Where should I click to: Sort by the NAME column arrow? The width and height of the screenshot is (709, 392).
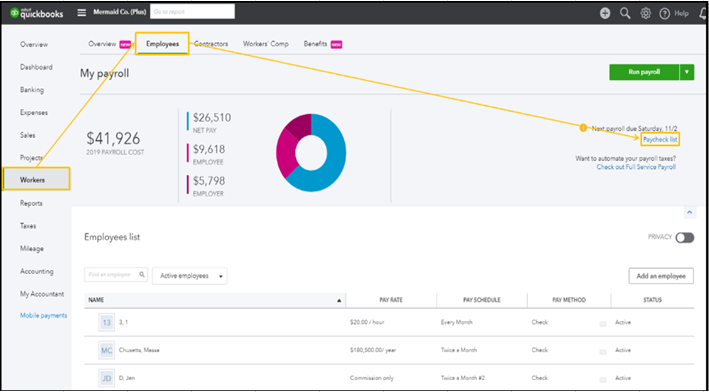click(x=339, y=300)
